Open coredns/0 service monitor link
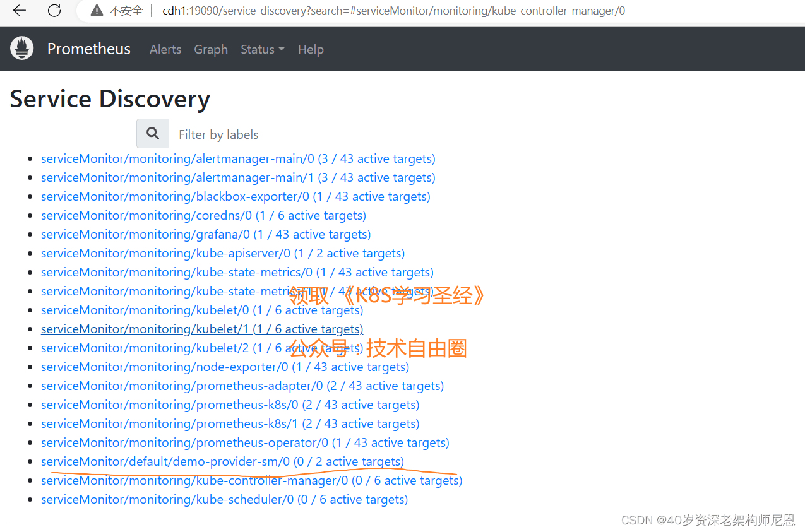Viewport: 805px width, 532px height. click(203, 215)
